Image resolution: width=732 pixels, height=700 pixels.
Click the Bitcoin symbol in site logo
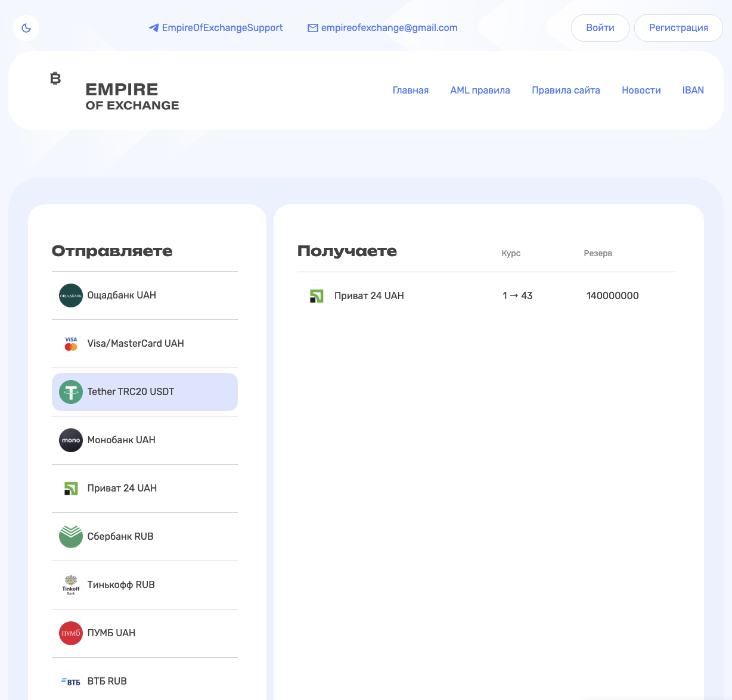tap(55, 78)
